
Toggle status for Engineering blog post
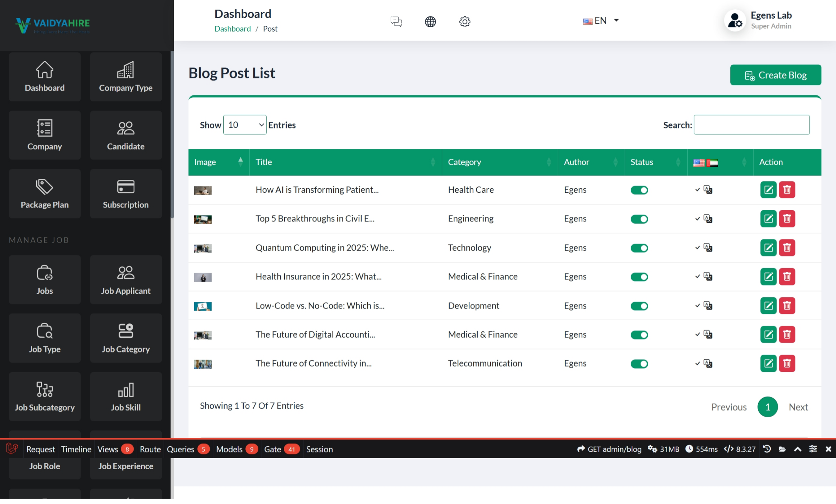(x=639, y=219)
